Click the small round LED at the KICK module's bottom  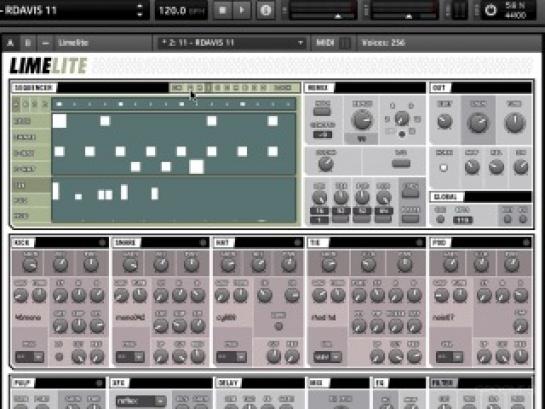(x=59, y=357)
